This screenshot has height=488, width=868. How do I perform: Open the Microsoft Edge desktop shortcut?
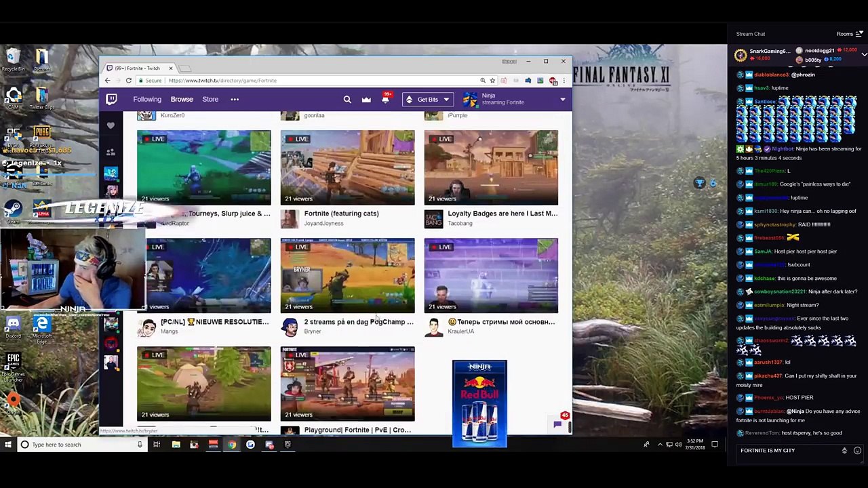[41, 329]
